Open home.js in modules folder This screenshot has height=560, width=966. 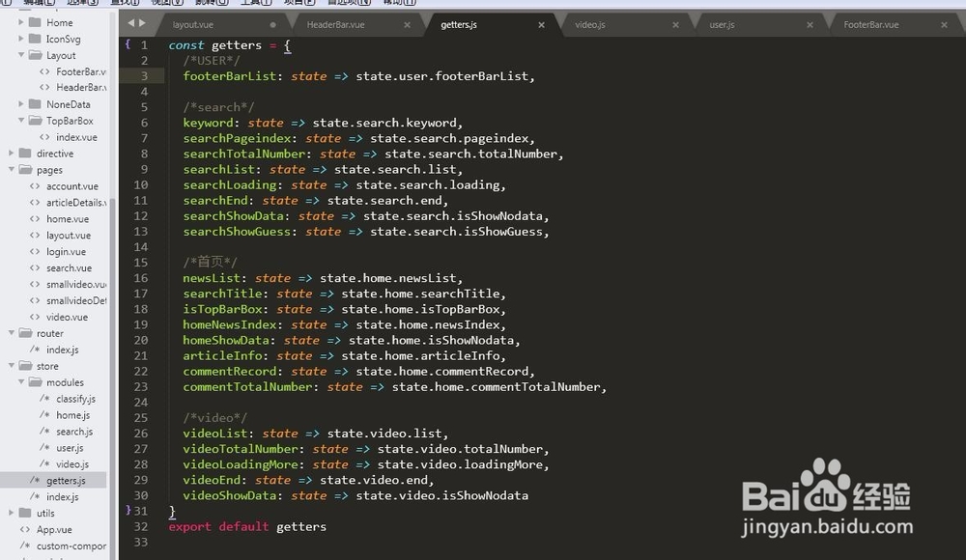coord(72,414)
